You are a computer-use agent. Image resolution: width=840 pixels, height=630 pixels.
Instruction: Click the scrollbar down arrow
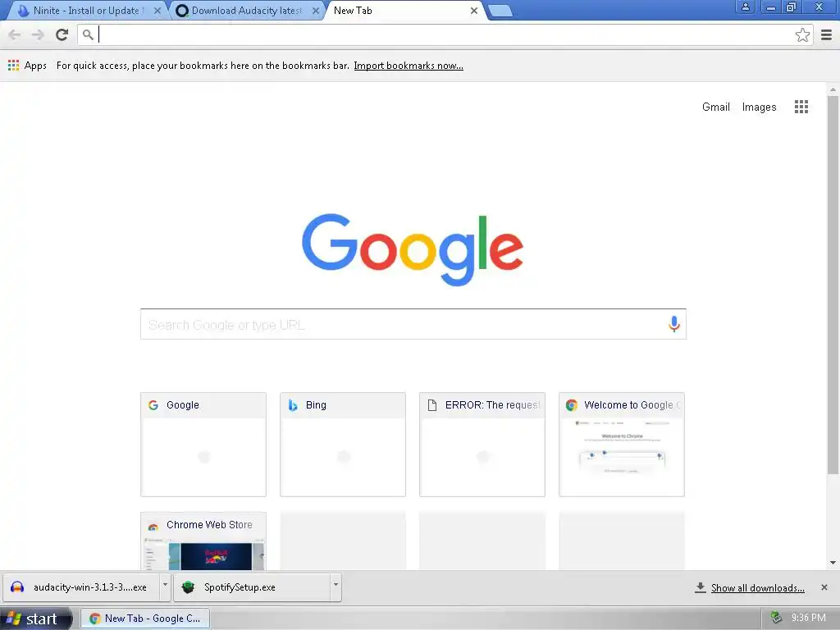[x=833, y=563]
